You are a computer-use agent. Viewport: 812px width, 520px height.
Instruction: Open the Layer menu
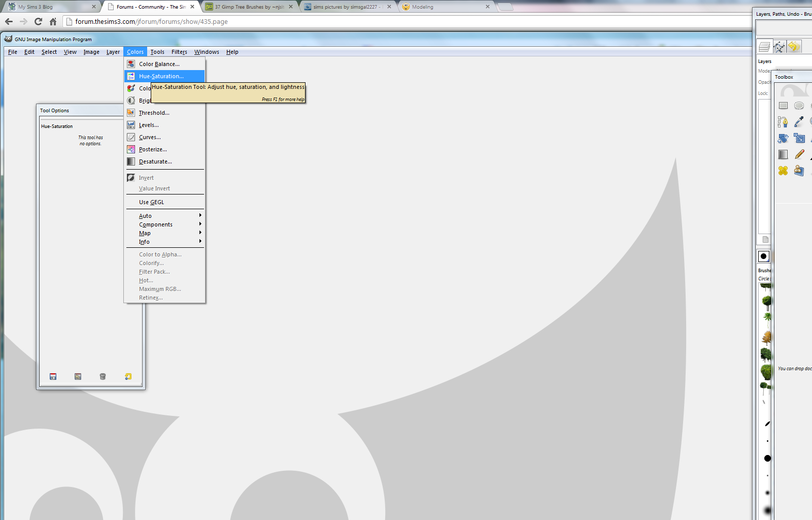click(x=113, y=52)
